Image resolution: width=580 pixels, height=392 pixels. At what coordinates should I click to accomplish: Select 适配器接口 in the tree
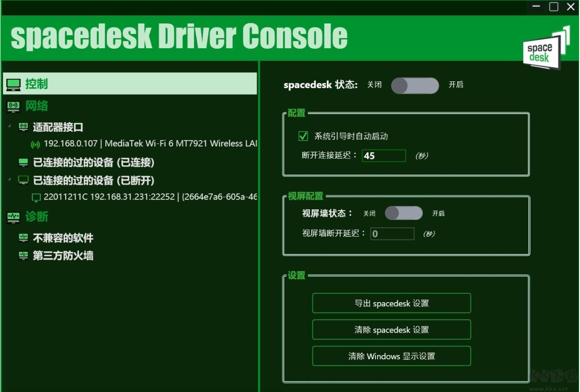click(58, 127)
